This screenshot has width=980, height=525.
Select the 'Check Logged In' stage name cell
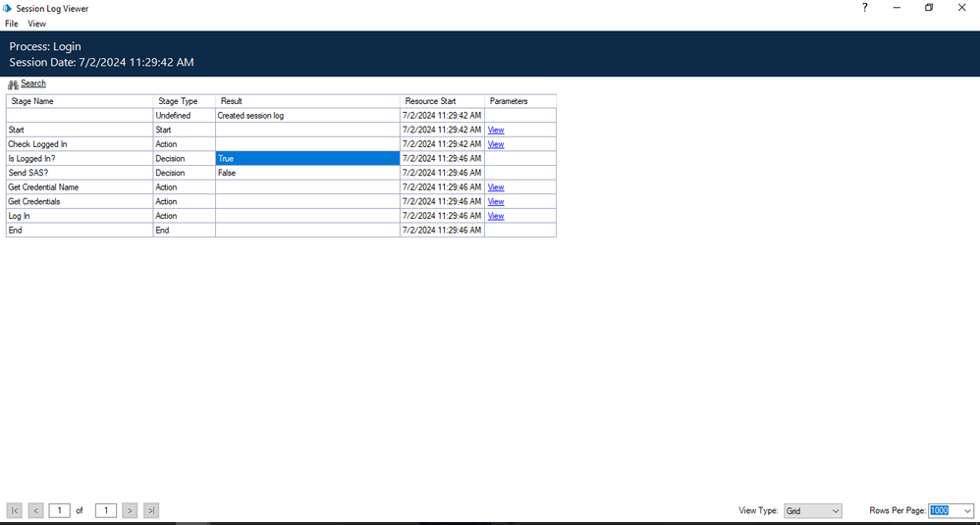80,144
